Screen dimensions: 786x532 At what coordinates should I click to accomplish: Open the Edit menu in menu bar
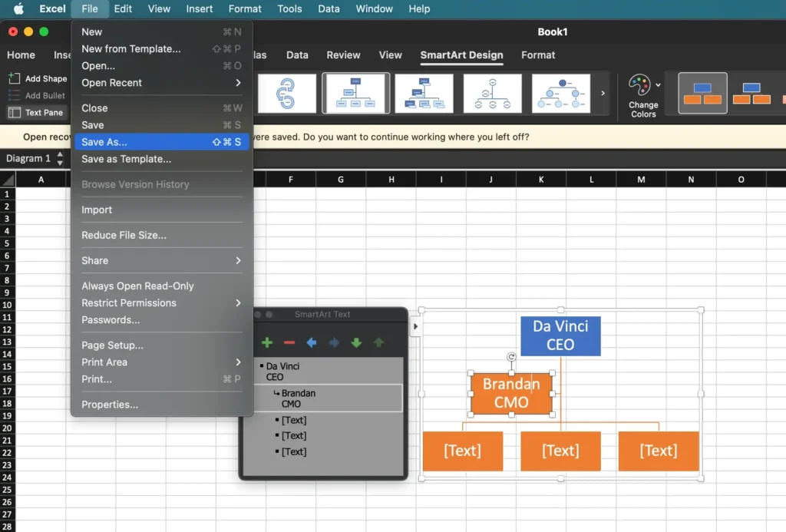coord(123,8)
